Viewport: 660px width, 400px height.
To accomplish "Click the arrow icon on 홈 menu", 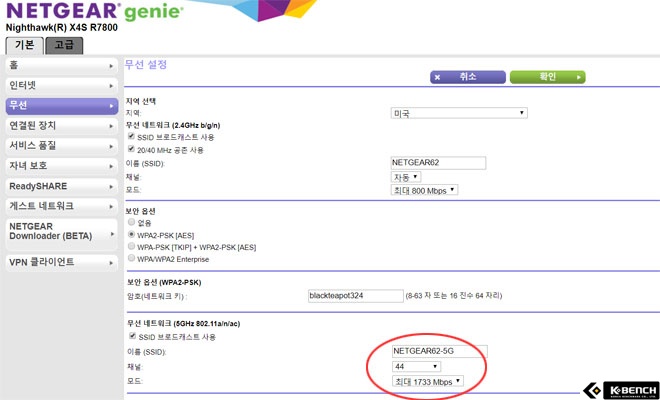I will [x=111, y=67].
